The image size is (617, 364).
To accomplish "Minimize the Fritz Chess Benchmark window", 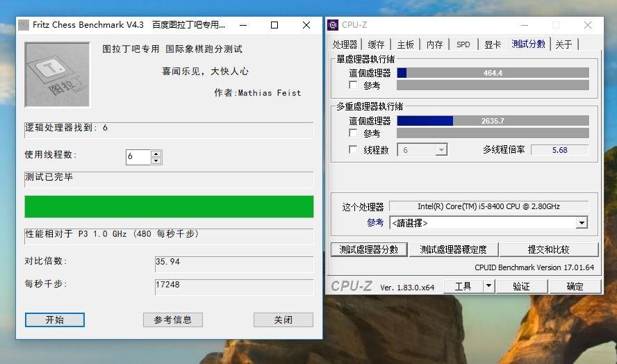I will pos(244,25).
